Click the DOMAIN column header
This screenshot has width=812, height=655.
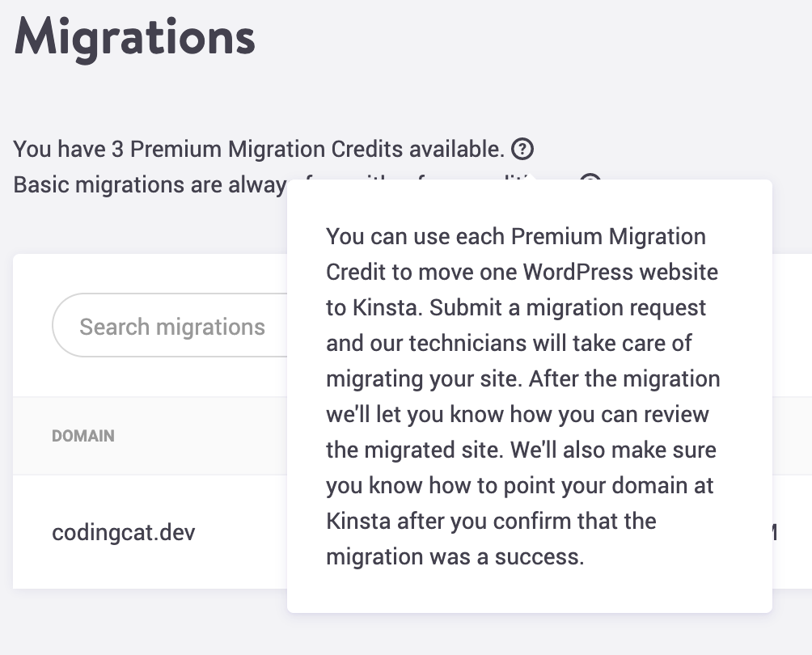tap(82, 436)
